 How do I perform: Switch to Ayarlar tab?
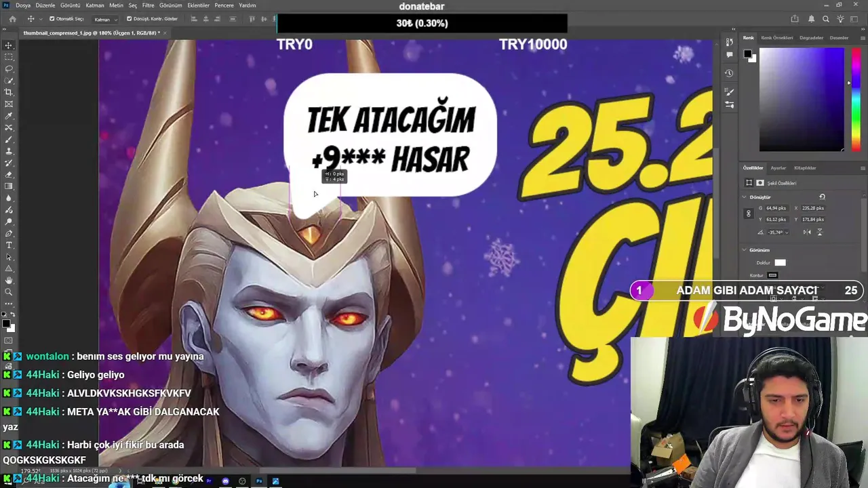(778, 168)
